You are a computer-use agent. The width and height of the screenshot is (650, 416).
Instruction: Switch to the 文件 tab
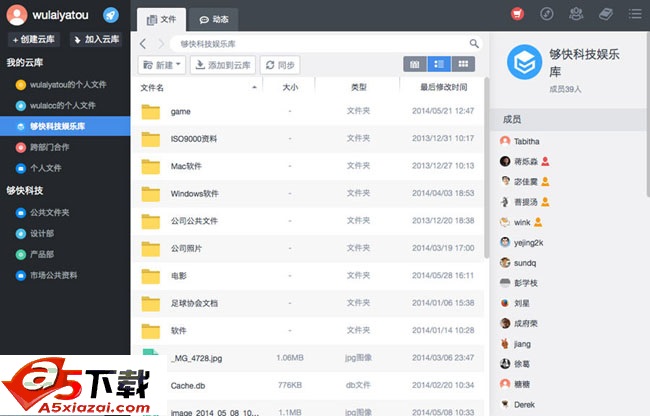[161, 19]
